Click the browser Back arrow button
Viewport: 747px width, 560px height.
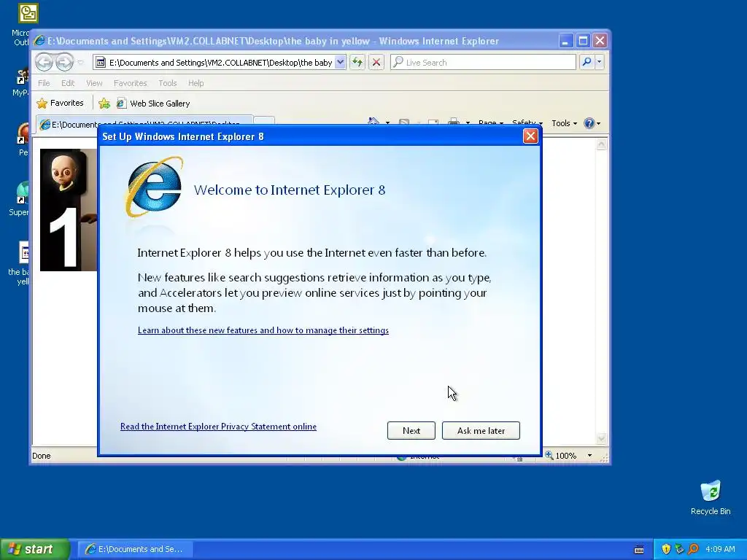(44, 62)
